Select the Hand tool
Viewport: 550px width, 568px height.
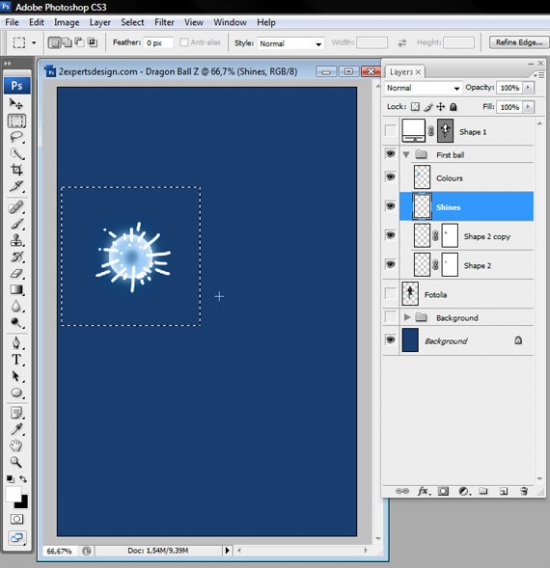[16, 445]
